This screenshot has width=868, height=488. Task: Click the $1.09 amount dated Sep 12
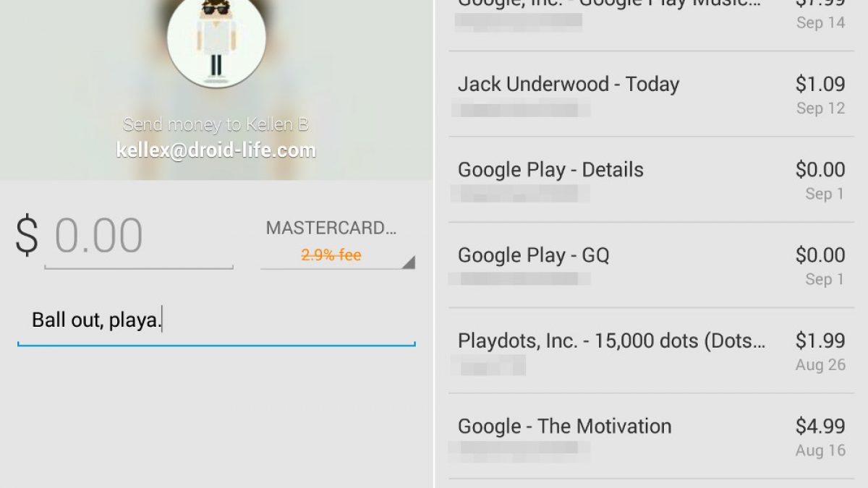[820, 85]
